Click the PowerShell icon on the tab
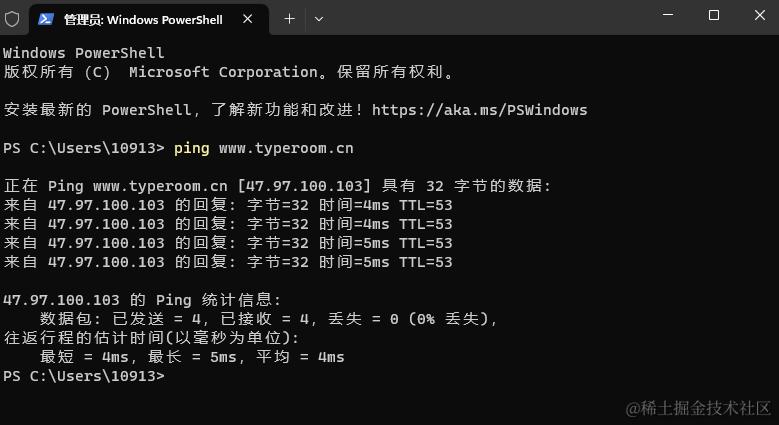The width and height of the screenshot is (779, 425). [x=45, y=18]
